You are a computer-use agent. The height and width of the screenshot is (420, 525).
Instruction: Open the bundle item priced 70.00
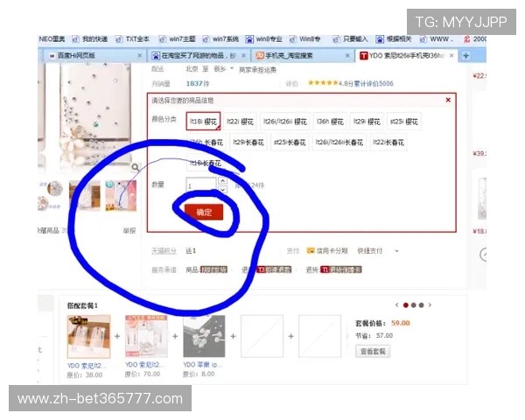coord(146,336)
